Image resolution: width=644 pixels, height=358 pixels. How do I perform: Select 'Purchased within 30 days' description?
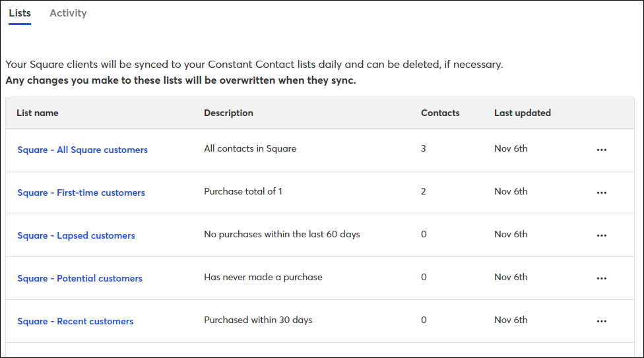pyautogui.click(x=258, y=320)
